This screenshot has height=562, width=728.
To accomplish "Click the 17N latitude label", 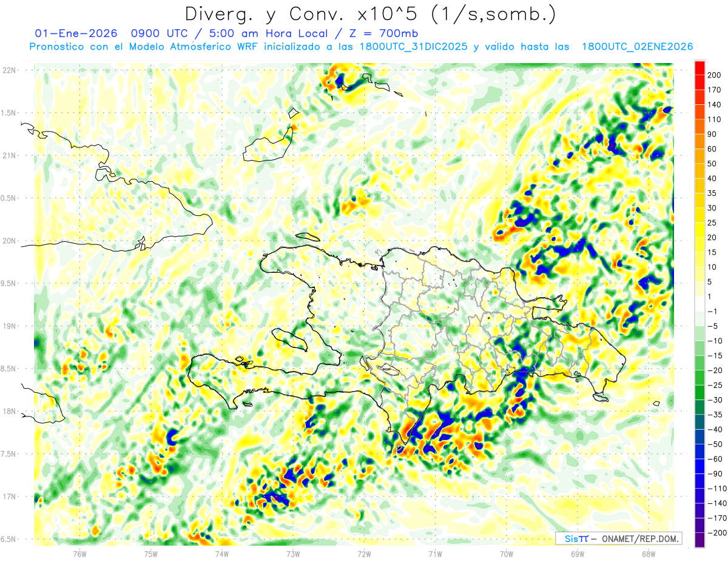I will [9, 497].
